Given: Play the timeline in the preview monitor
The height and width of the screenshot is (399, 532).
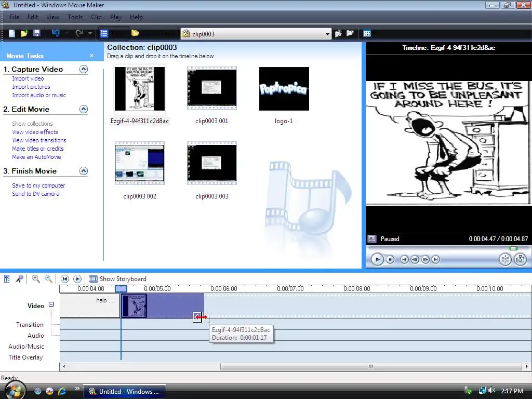Looking at the screenshot, I should [x=377, y=260].
